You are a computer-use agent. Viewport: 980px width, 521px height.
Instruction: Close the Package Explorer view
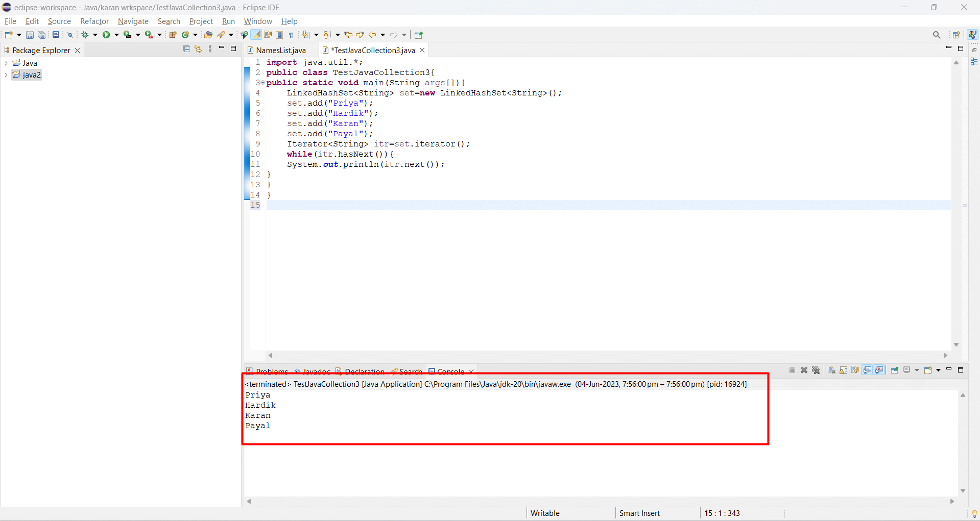78,50
